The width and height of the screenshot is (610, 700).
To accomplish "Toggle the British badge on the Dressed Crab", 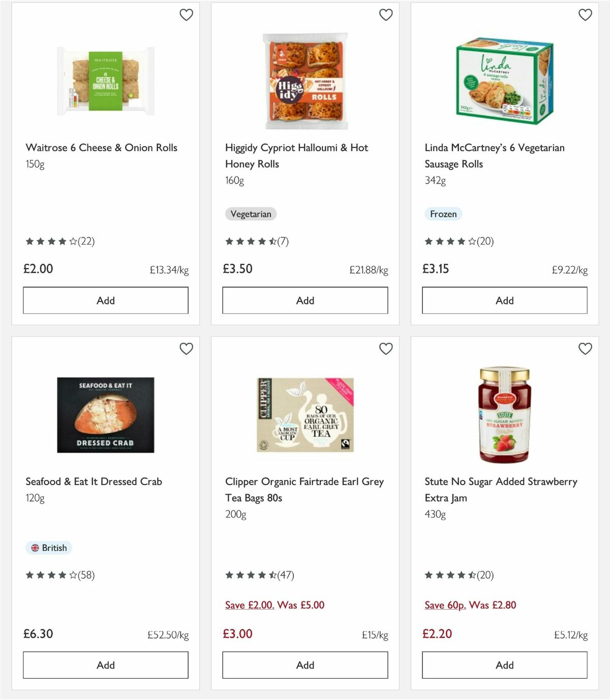I will [x=49, y=548].
